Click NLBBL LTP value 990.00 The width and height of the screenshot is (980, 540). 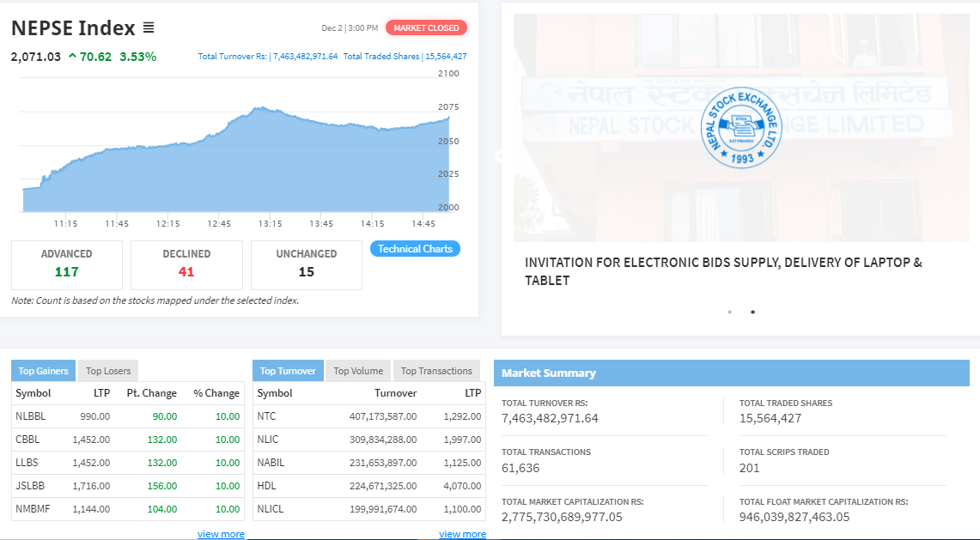pyautogui.click(x=95, y=416)
